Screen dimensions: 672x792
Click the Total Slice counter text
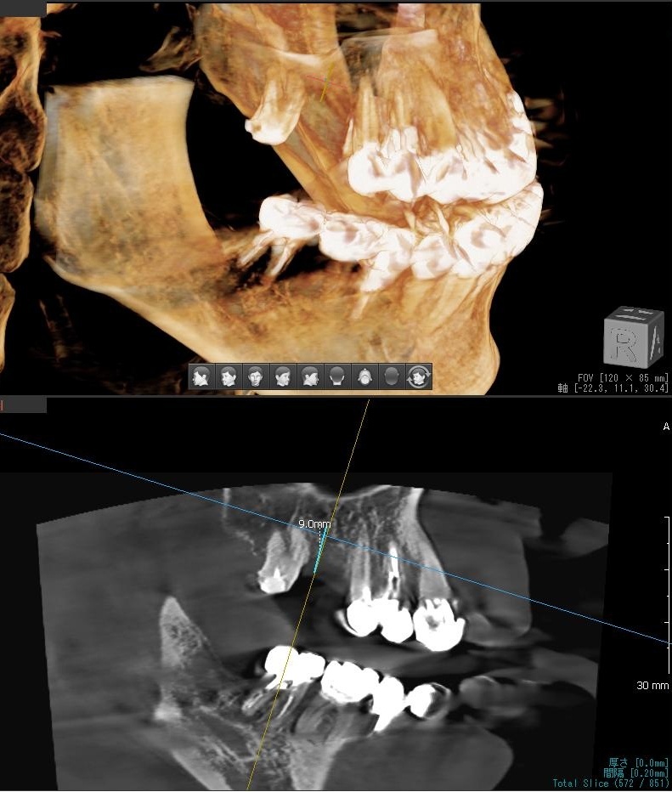(x=611, y=784)
